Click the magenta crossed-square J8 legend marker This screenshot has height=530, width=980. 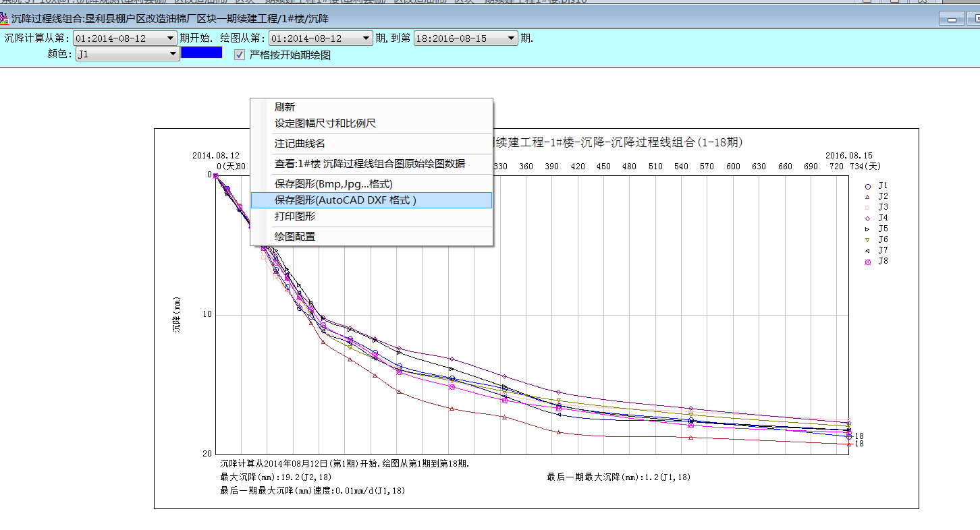pos(868,262)
